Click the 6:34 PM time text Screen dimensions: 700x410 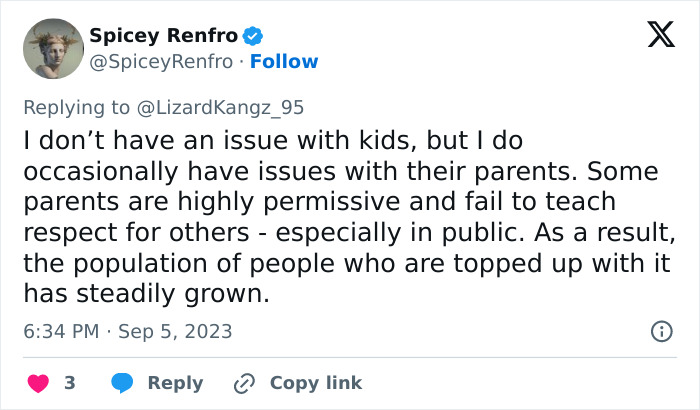click(61, 332)
